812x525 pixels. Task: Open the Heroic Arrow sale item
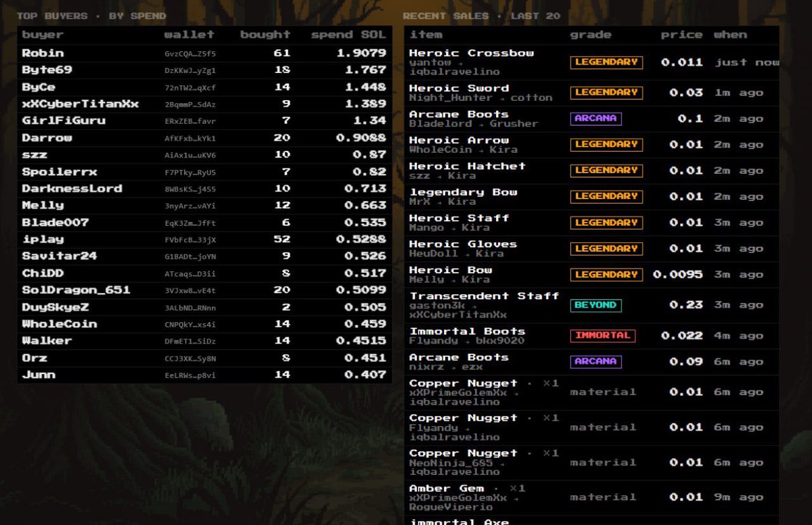459,140
